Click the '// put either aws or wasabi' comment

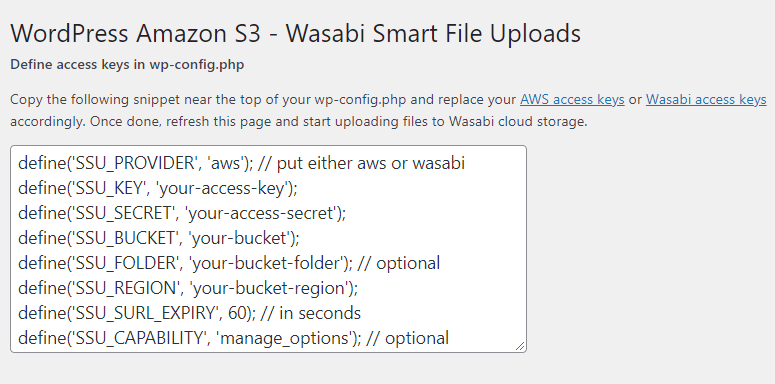pyautogui.click(x=361, y=163)
